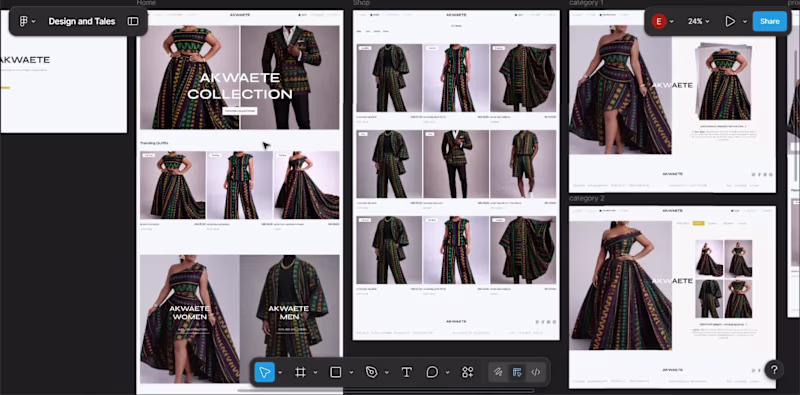
Task: Select the Pen tool
Action: [x=371, y=372]
